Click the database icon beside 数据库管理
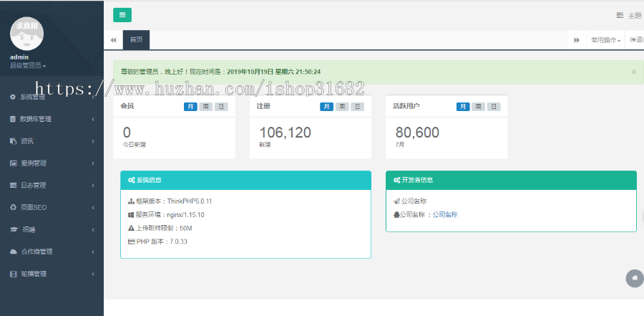 pyautogui.click(x=13, y=119)
